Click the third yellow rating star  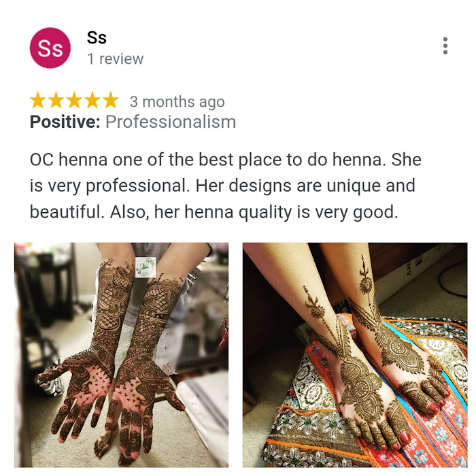tap(74, 101)
